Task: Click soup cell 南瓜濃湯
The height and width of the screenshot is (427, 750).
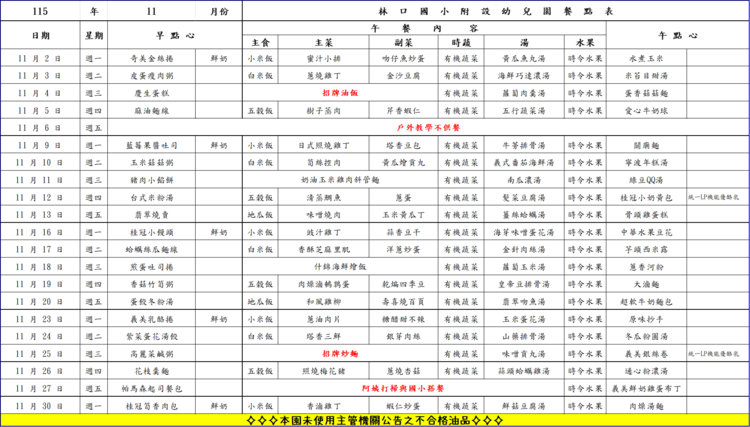Action: [x=524, y=180]
